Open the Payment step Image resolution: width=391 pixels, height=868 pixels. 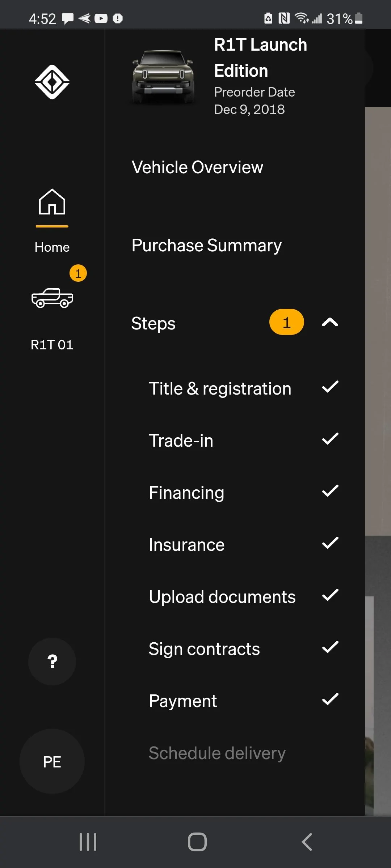pyautogui.click(x=183, y=701)
